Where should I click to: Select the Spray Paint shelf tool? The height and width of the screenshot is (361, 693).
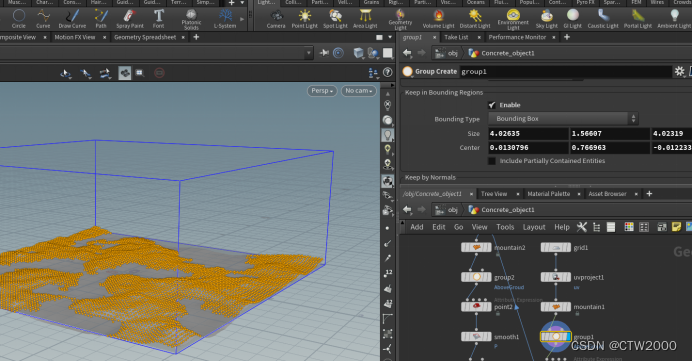click(x=130, y=19)
